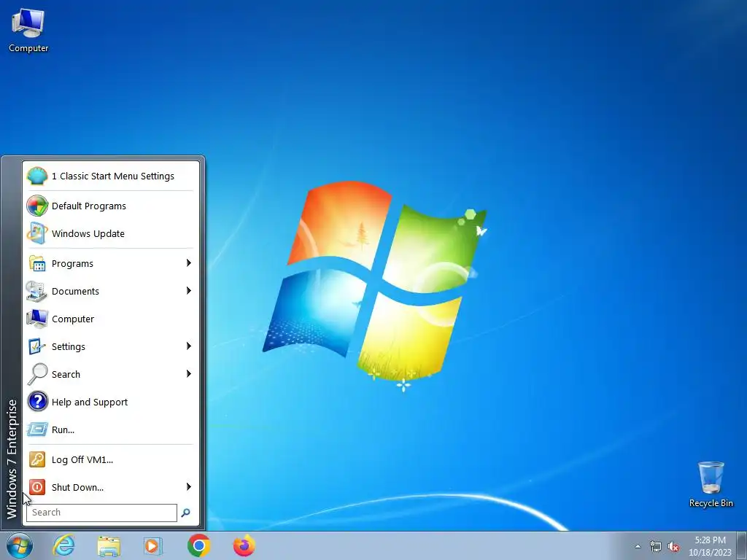The image size is (747, 560).
Task: Choose Log Off VM1...
Action: pos(111,459)
